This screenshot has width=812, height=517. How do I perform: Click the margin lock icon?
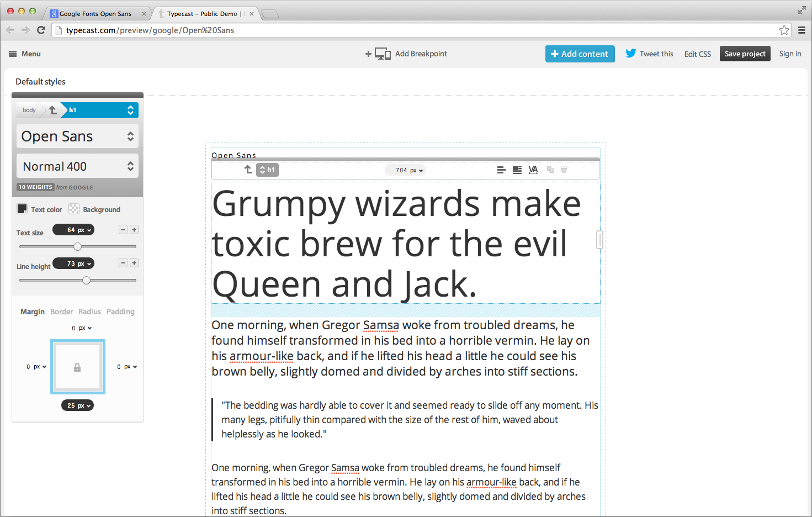77,367
